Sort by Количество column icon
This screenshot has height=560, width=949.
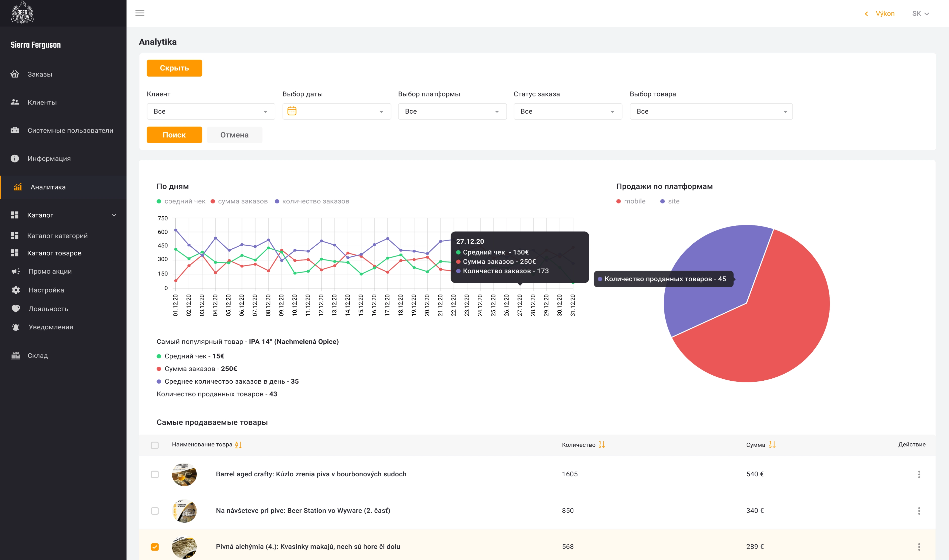click(602, 445)
